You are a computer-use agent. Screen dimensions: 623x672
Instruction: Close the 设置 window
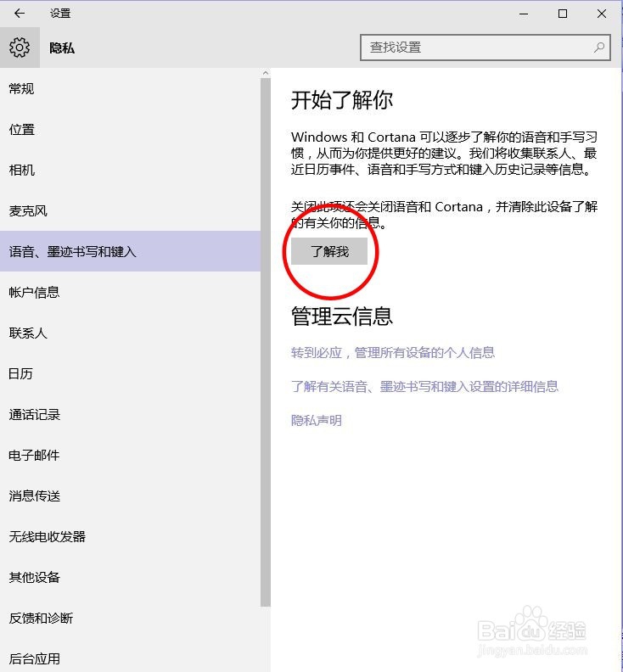point(602,14)
